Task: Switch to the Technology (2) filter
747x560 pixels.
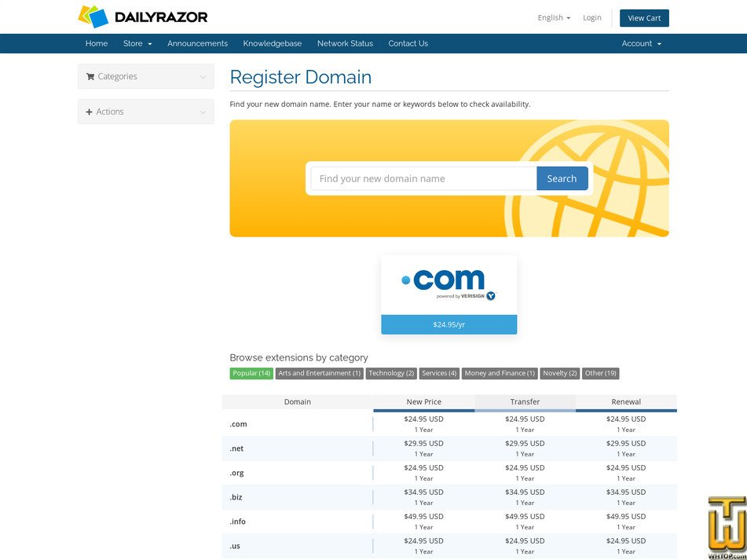Action: click(x=391, y=373)
